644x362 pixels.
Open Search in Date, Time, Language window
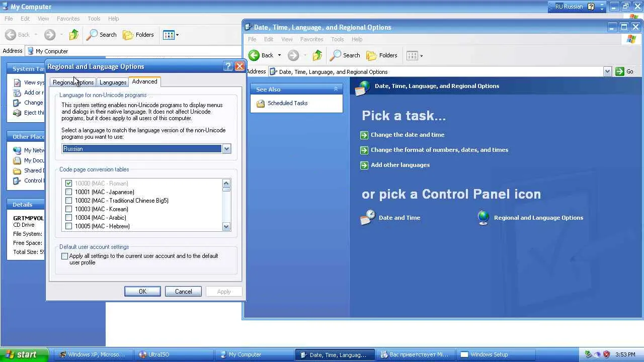click(345, 55)
